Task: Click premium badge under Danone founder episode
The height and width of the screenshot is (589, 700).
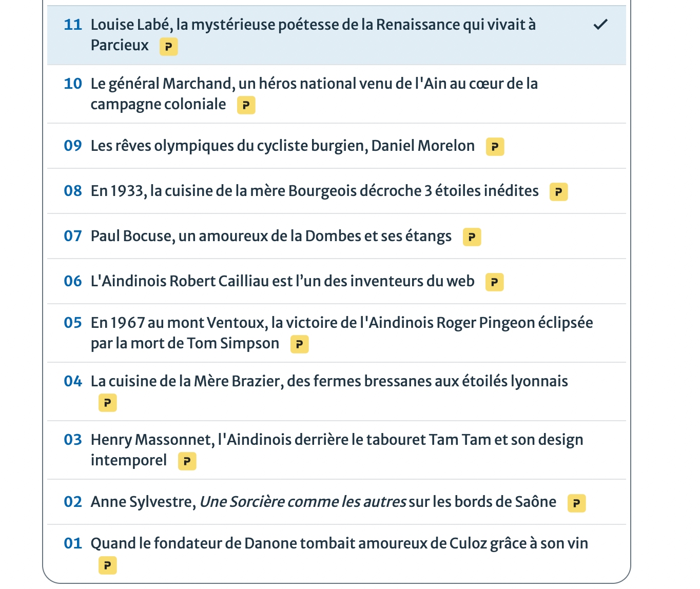Action: tap(107, 565)
